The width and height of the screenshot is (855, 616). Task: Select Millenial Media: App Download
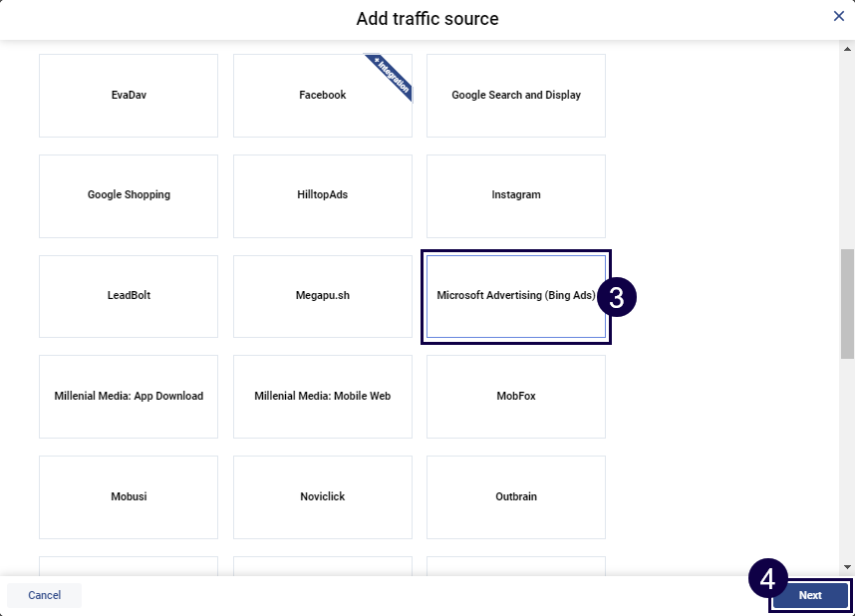click(129, 397)
